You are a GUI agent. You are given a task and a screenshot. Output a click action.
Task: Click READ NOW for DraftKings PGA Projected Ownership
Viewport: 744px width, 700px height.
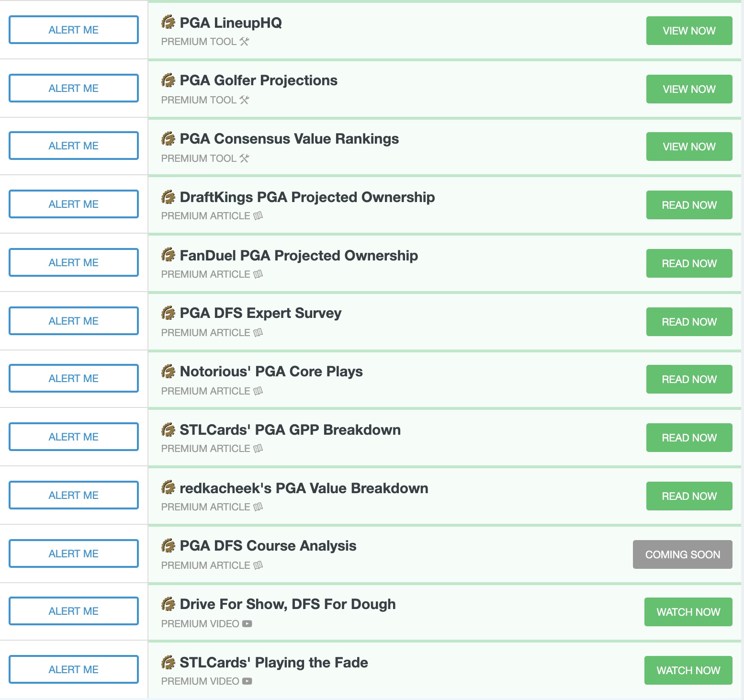[x=689, y=205]
